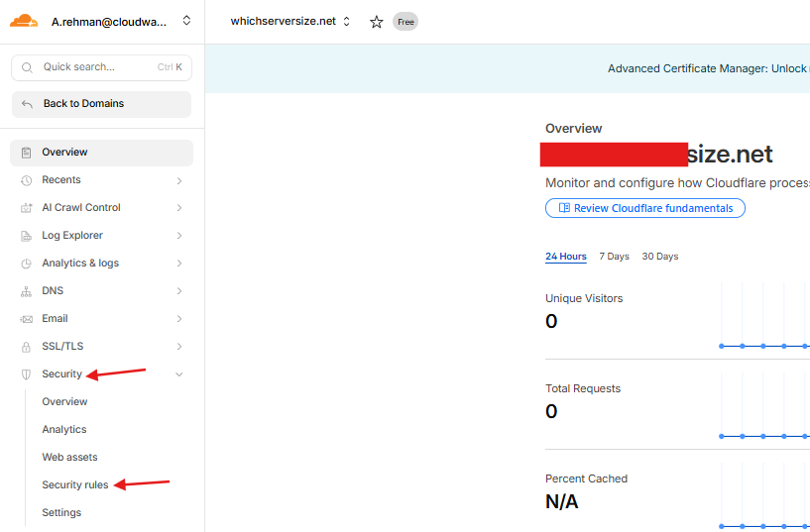Click the Percent Cached label

[x=586, y=479]
